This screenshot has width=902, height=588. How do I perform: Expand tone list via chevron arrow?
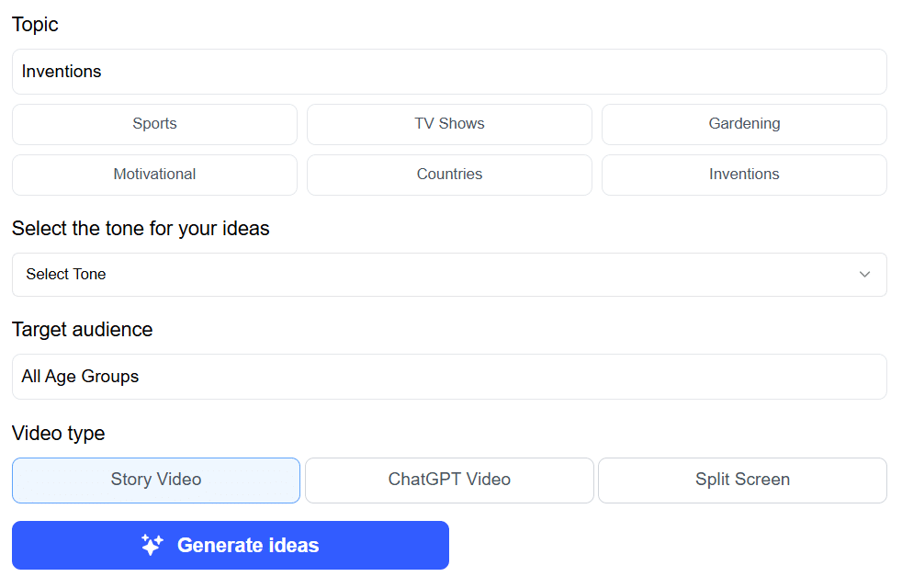click(864, 275)
